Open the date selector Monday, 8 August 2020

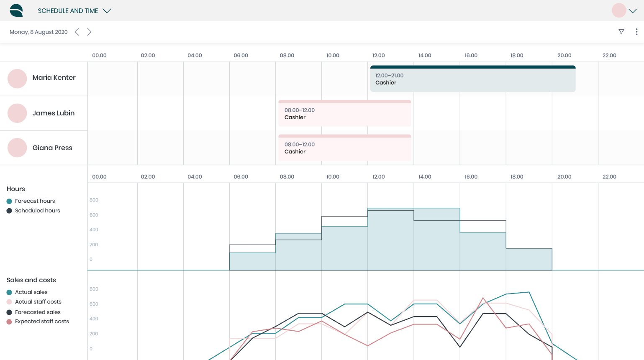click(38, 32)
